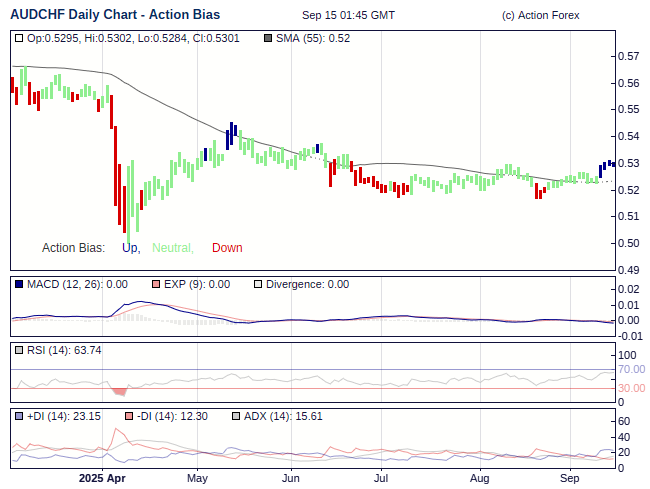650x489 pixels.
Task: Click the 'Sep' date axis label
Action: pyautogui.click(x=568, y=478)
